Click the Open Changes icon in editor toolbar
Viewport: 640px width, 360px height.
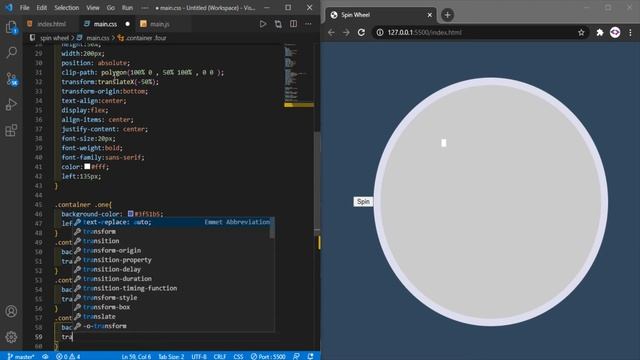(278, 24)
